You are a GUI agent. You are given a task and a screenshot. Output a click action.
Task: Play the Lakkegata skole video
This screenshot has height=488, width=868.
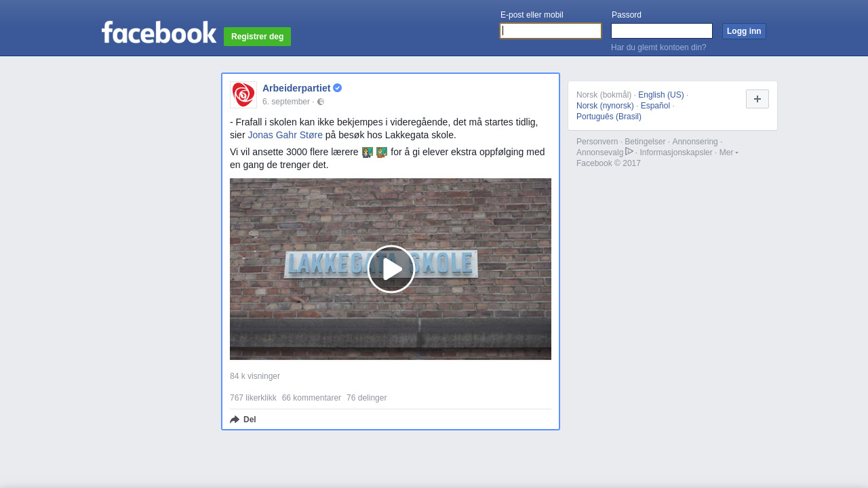tap(391, 269)
